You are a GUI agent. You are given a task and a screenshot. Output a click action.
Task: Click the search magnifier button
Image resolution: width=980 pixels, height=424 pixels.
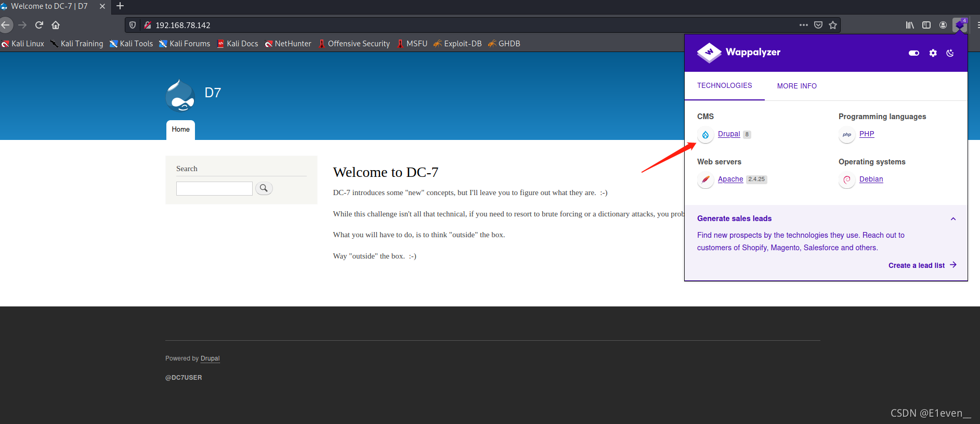[264, 188]
